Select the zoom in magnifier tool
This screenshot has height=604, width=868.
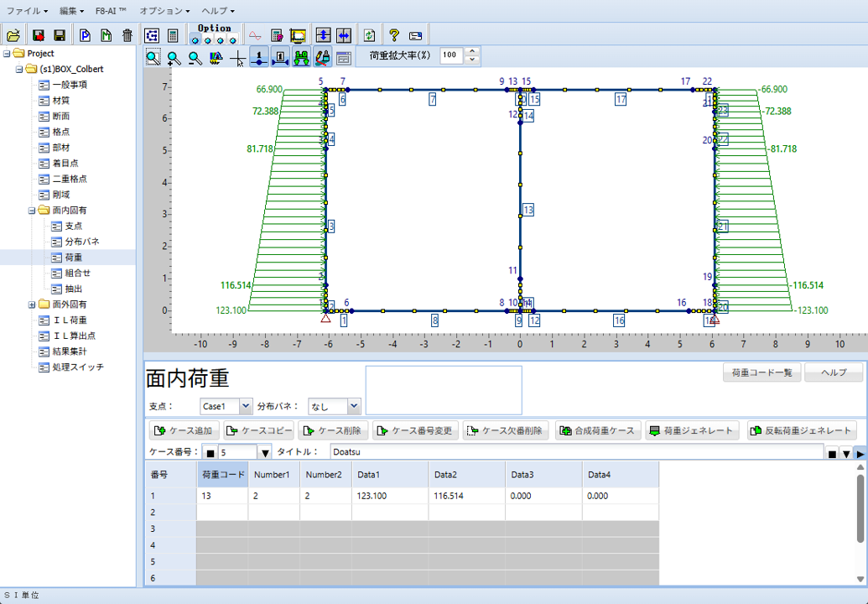pyautogui.click(x=174, y=58)
